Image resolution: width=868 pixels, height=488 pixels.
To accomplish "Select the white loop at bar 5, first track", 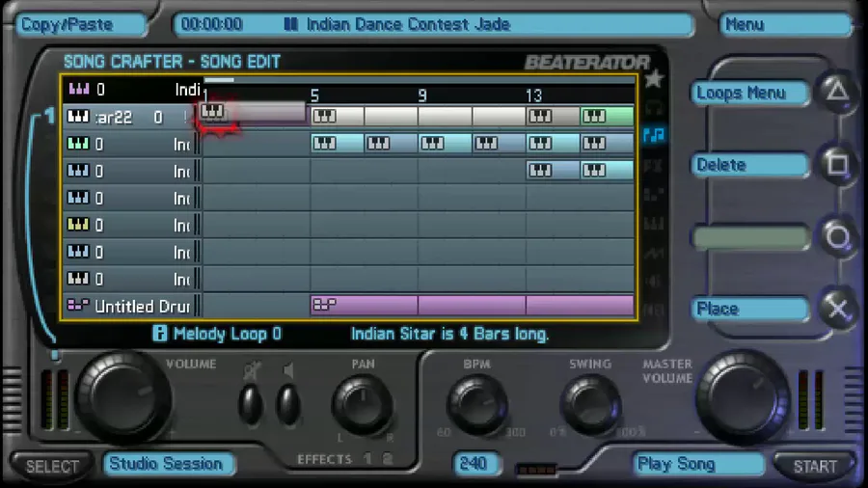I will (338, 116).
